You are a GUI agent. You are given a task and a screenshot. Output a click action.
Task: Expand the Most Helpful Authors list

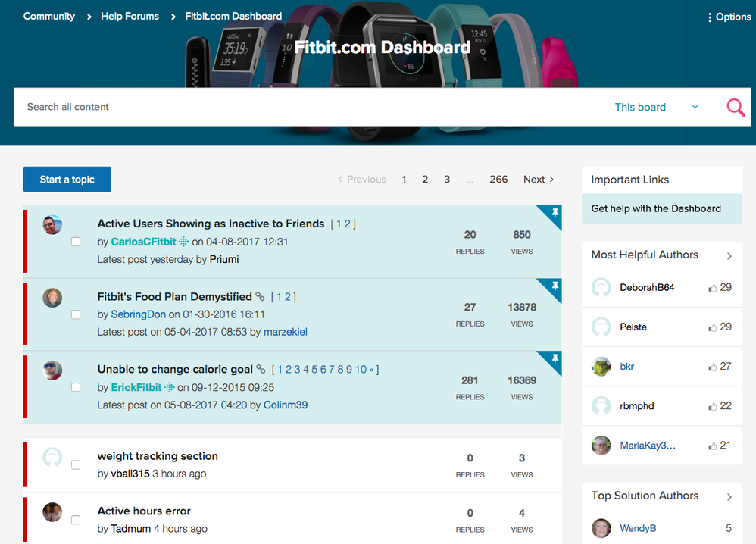pyautogui.click(x=729, y=256)
